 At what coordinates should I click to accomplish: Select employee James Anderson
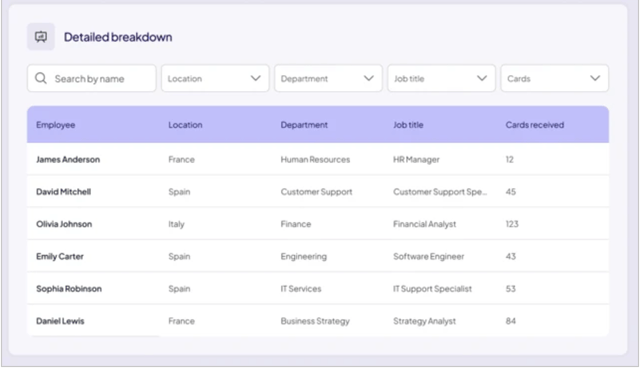68,160
